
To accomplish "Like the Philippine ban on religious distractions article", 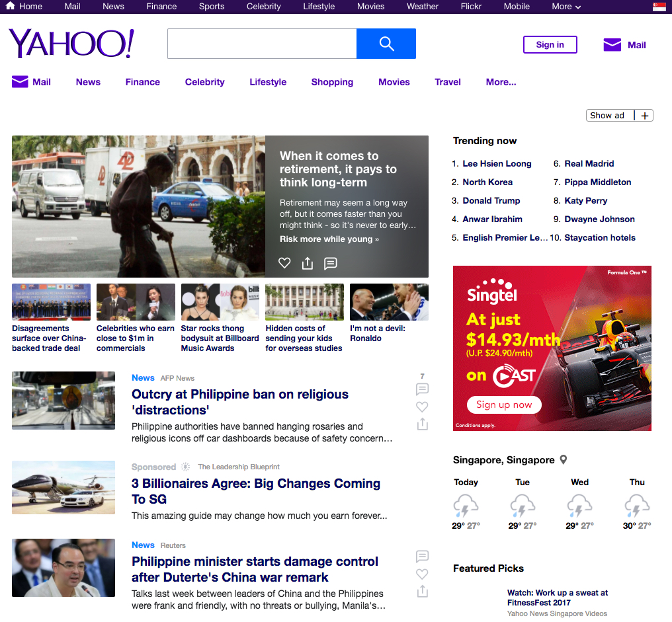I will tap(422, 407).
